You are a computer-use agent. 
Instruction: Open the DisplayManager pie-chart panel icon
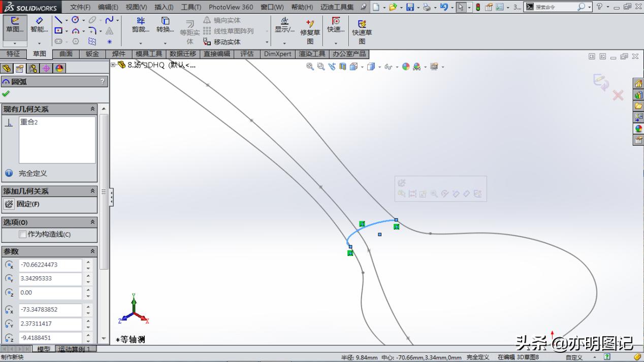pos(59,68)
